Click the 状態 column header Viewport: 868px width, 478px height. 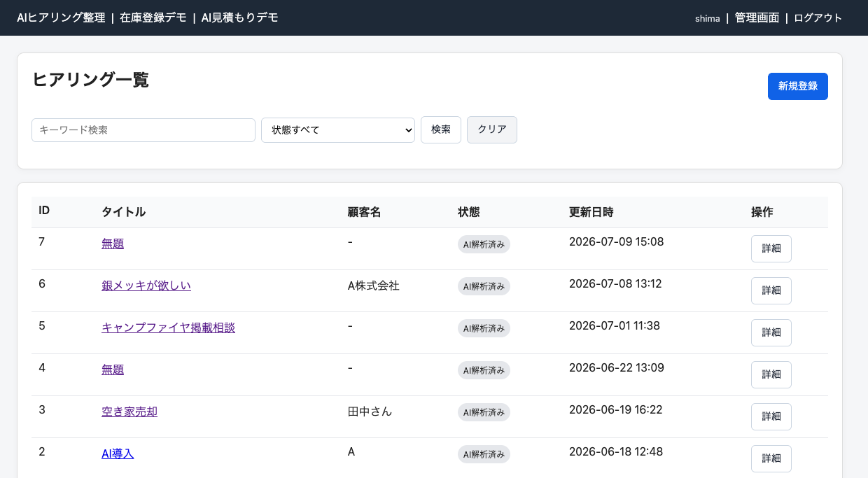coord(469,212)
